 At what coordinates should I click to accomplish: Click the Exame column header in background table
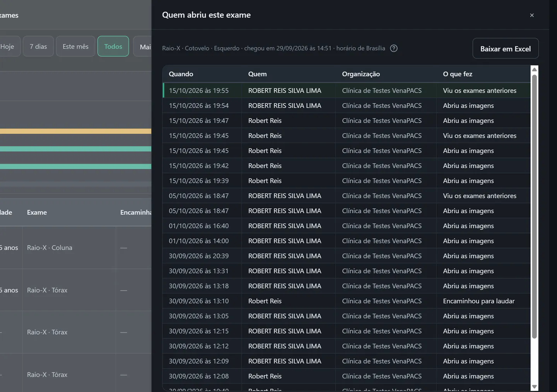[x=37, y=212]
